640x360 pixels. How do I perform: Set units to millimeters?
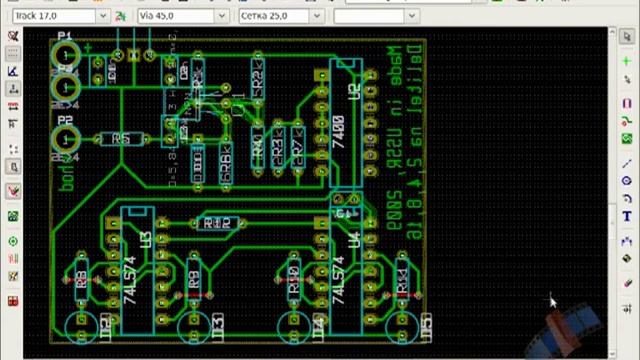coord(13,106)
